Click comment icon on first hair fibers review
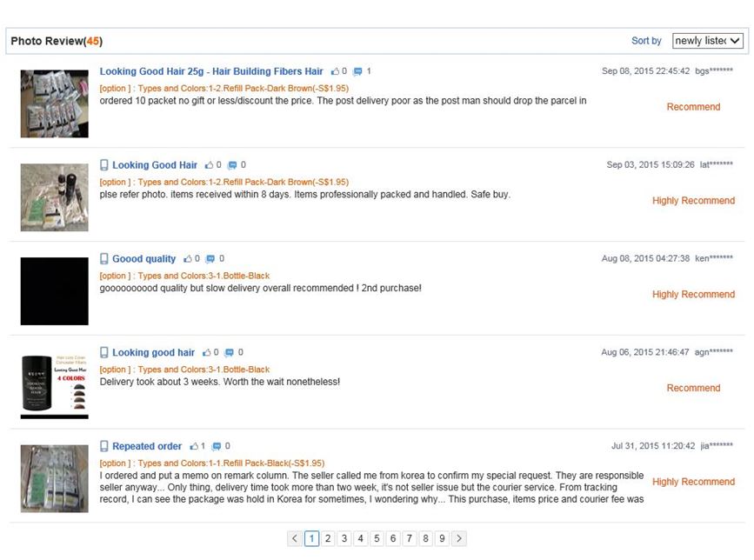The image size is (754, 560). (x=357, y=71)
